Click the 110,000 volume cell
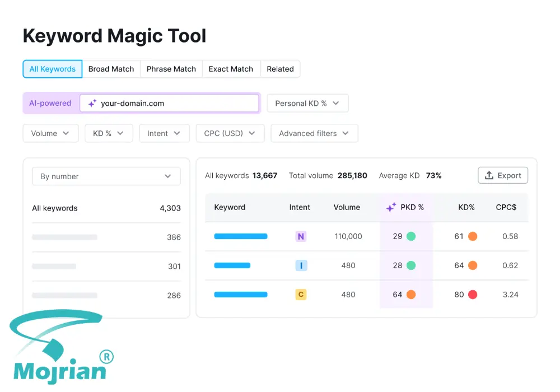 point(348,236)
